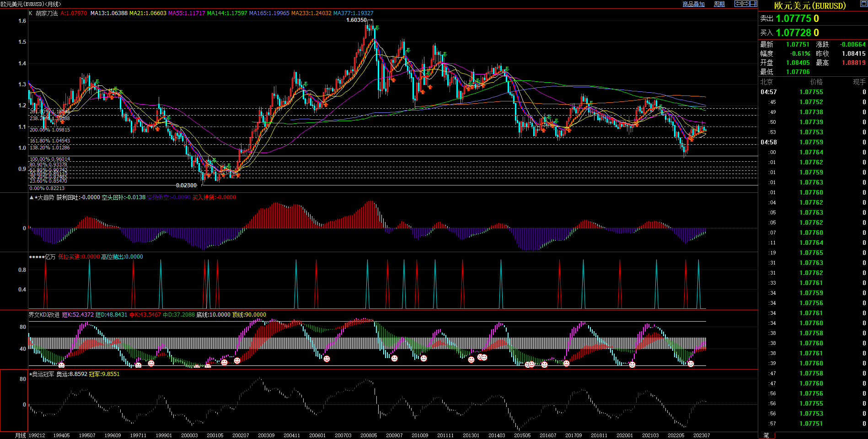Toggle the split panel layout icon
The height and width of the screenshot is (439, 868).
coord(753,4)
